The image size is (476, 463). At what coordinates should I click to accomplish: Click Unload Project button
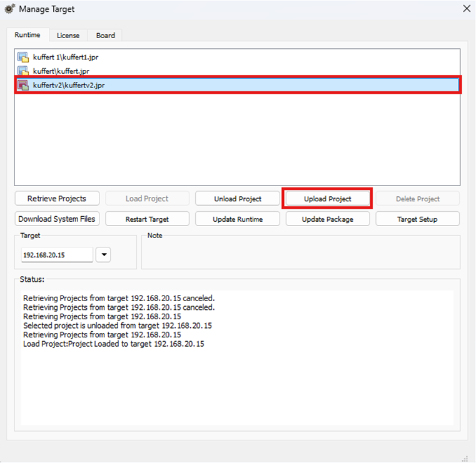coord(238,199)
